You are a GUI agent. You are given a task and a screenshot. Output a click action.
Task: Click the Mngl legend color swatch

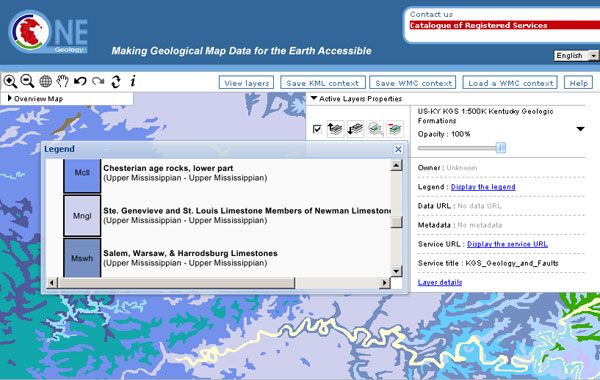pyautogui.click(x=82, y=216)
